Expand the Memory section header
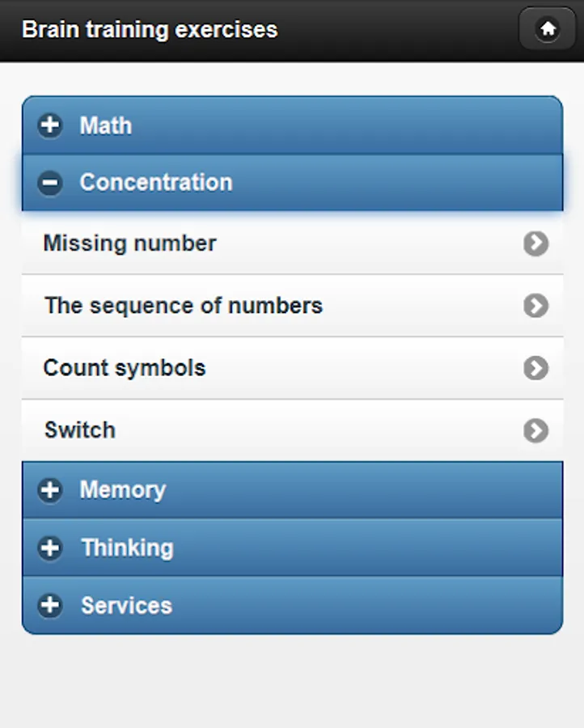The height and width of the screenshot is (728, 584). tap(291, 490)
